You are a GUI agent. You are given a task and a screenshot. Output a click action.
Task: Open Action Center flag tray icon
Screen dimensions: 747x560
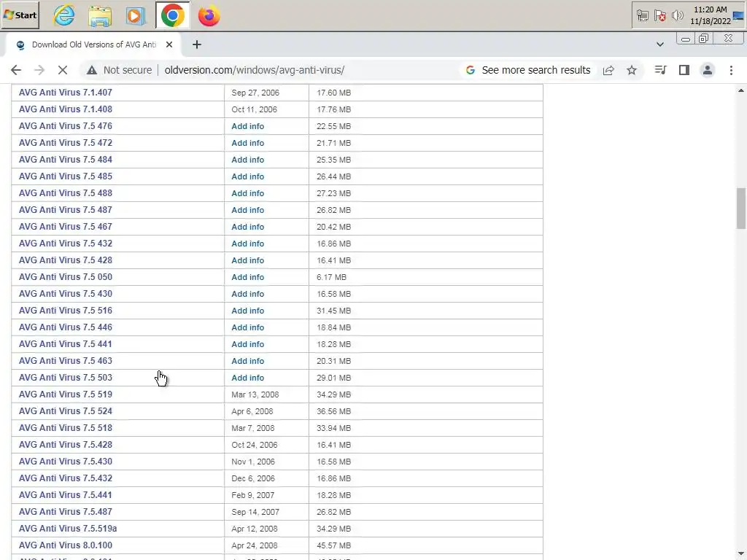[x=659, y=16]
